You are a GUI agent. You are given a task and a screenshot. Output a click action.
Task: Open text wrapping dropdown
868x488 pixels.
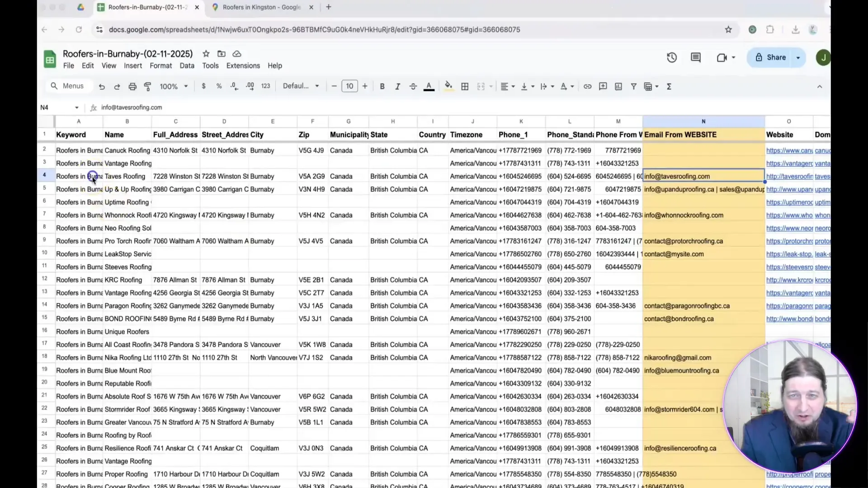pyautogui.click(x=547, y=86)
